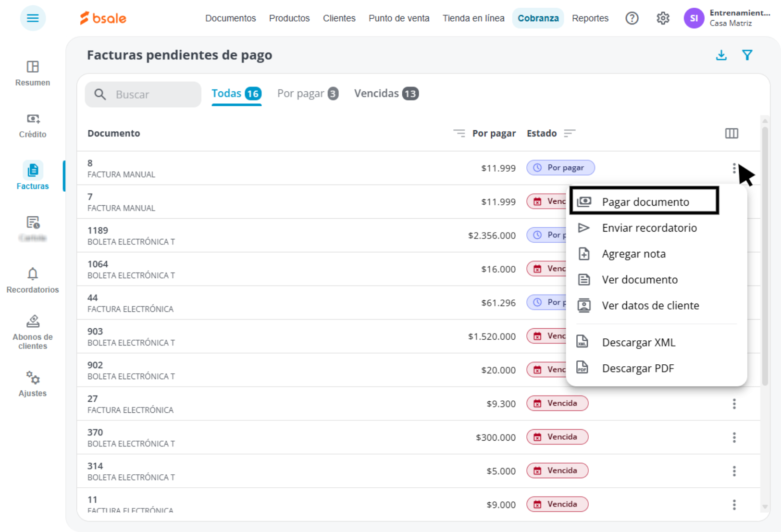
Task: Choose Ver datos de cliente
Action: (x=657, y=306)
